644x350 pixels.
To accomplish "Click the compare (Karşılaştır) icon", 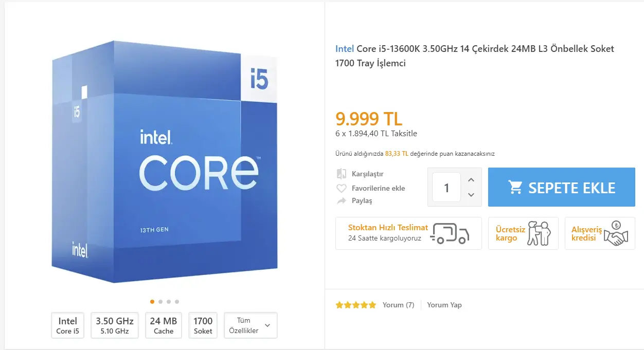I will point(342,174).
